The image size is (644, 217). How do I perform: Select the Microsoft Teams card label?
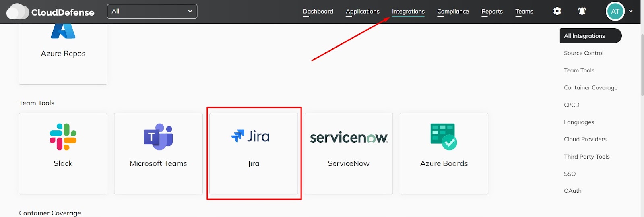click(x=158, y=163)
